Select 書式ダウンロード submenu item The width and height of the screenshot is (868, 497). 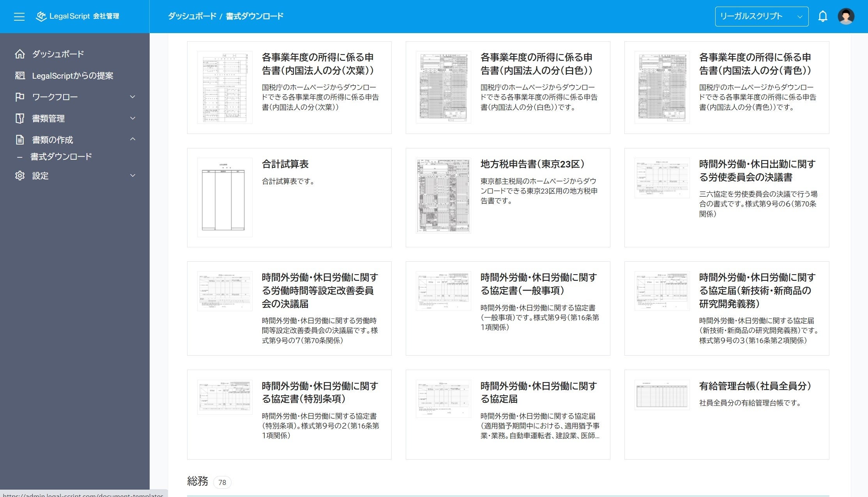pos(61,157)
